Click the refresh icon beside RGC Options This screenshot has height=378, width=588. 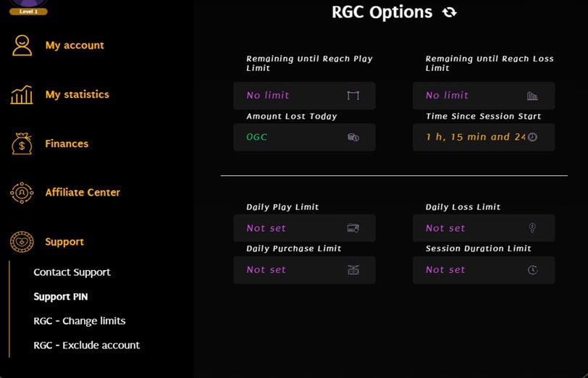pyautogui.click(x=450, y=12)
